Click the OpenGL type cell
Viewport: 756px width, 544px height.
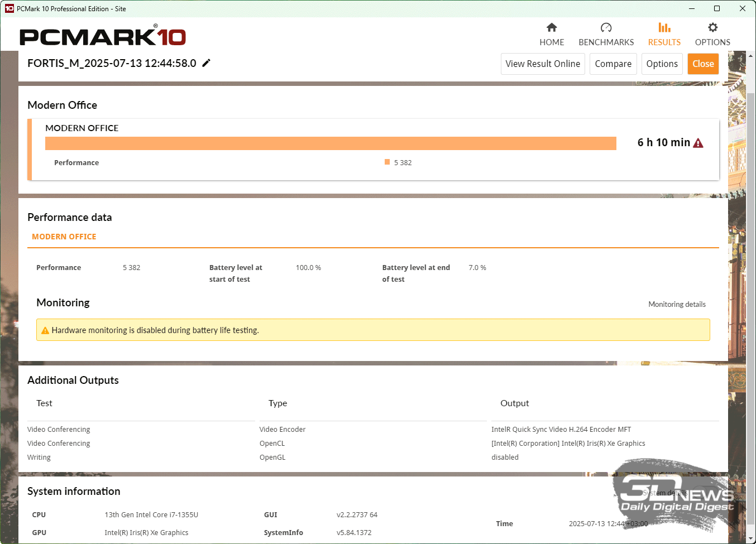pos(272,458)
